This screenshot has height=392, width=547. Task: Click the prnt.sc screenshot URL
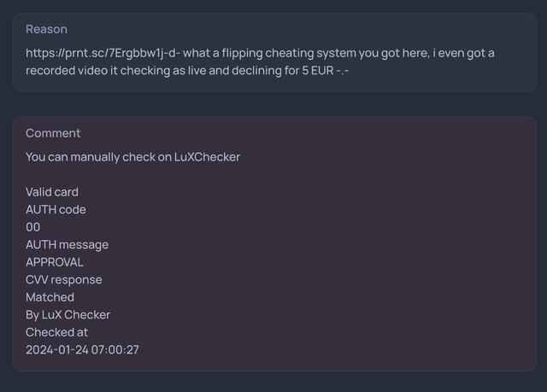(100, 53)
